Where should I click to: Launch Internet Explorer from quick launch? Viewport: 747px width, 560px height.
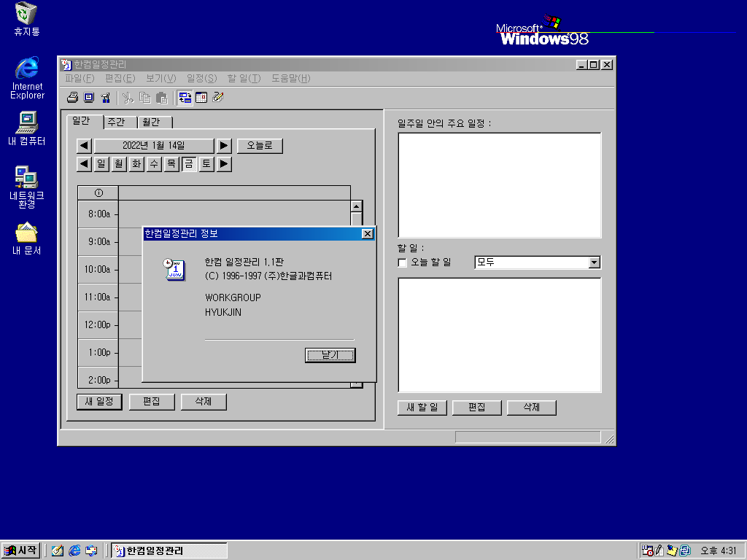[x=74, y=551]
